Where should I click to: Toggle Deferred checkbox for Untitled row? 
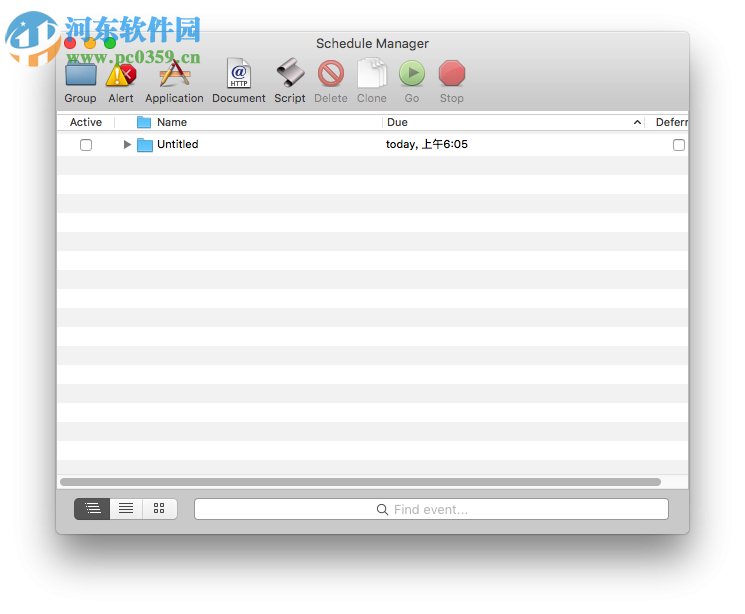click(x=679, y=145)
